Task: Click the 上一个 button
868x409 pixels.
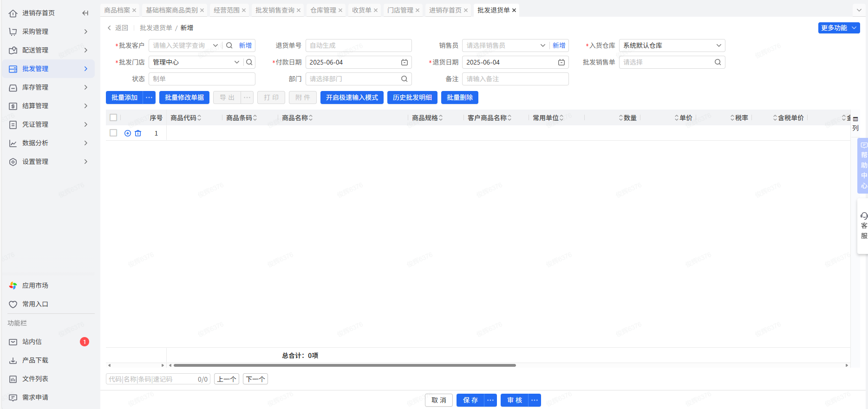Action: (x=227, y=379)
